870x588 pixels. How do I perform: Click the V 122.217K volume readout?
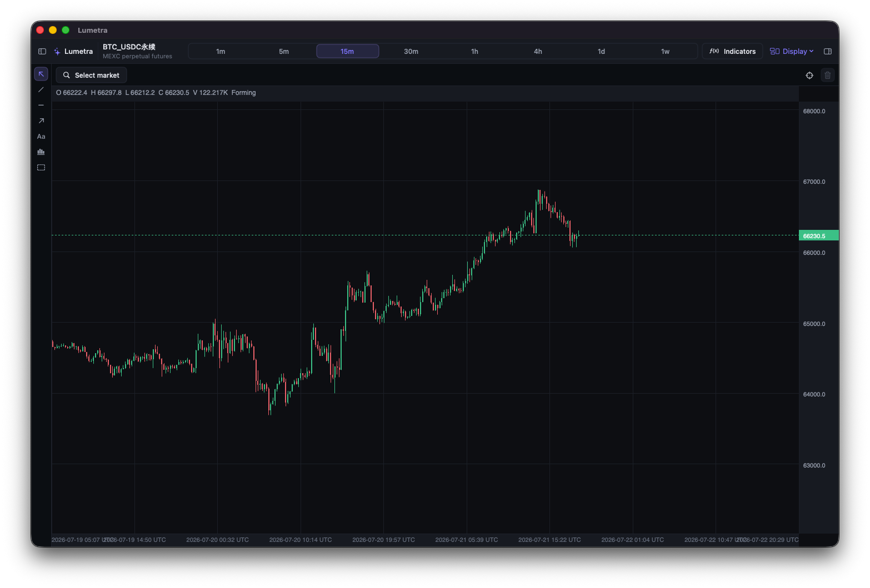click(x=211, y=93)
